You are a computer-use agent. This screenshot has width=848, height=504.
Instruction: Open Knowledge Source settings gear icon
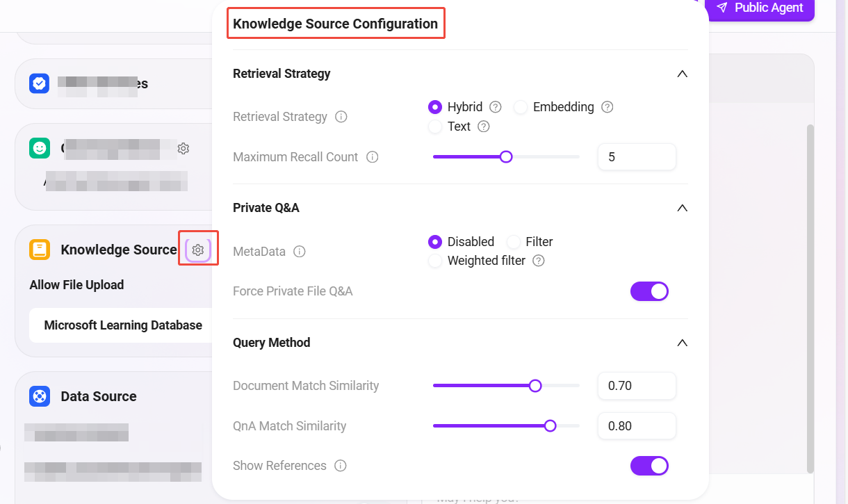tap(198, 250)
